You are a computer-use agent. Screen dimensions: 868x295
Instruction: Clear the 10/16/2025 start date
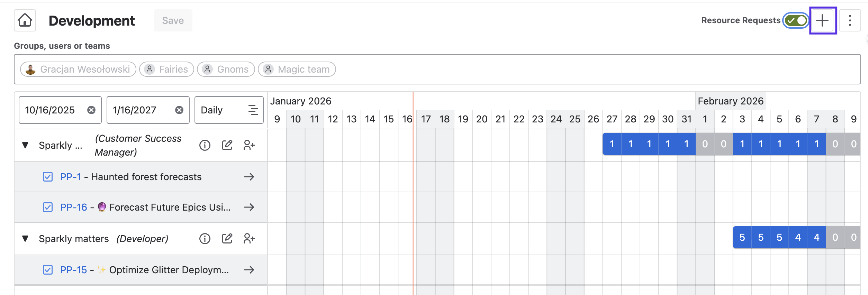coord(91,110)
